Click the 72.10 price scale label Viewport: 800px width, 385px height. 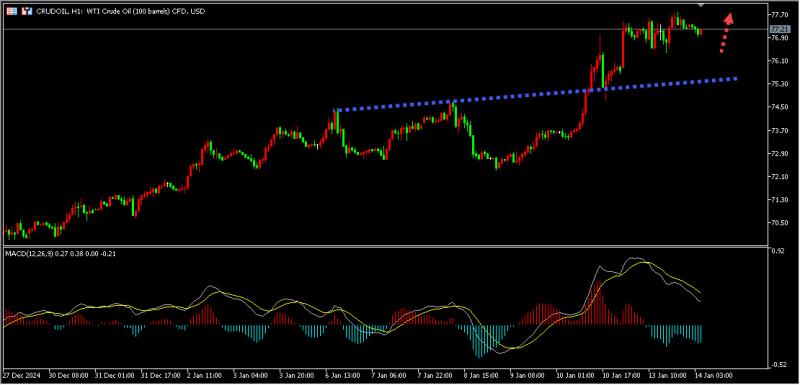pyautogui.click(x=779, y=176)
